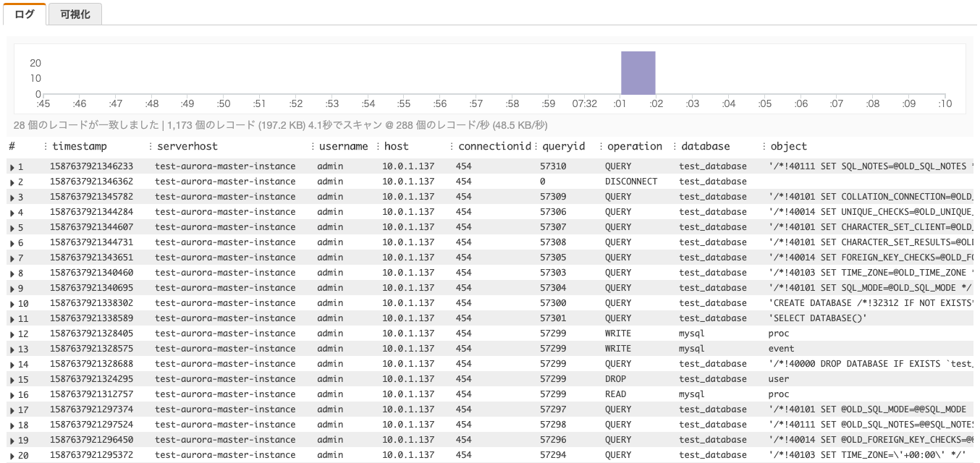Click queryid 0 cell
Image resolution: width=980 pixels, height=463 pixels.
(x=543, y=182)
